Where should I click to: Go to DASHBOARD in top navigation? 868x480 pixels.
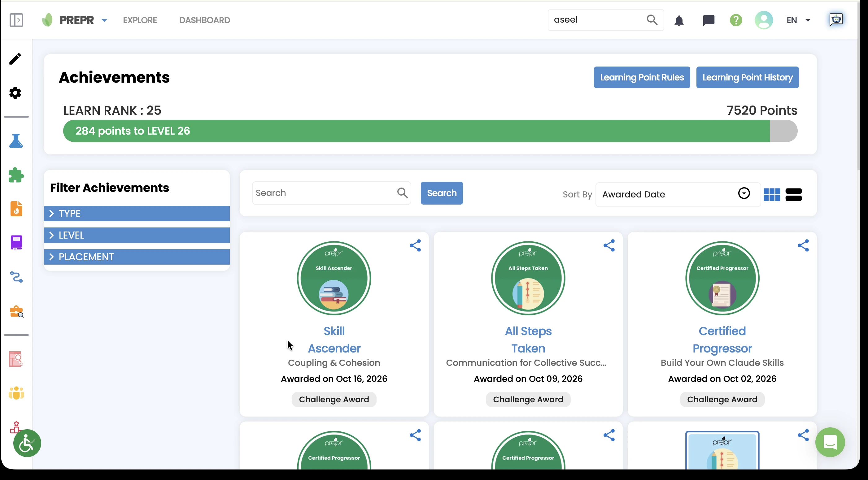pyautogui.click(x=204, y=20)
